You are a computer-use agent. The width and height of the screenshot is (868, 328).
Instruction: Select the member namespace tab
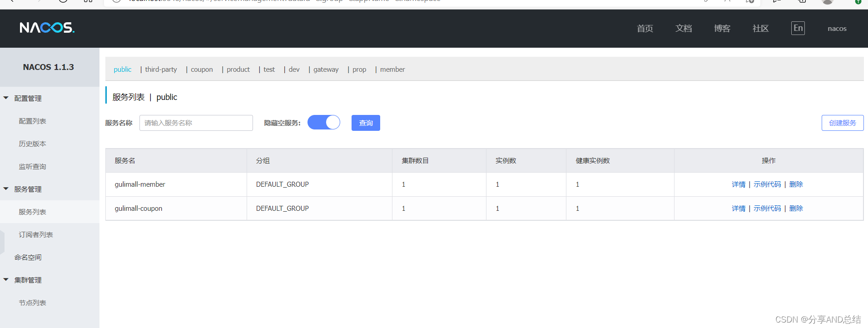coord(392,70)
